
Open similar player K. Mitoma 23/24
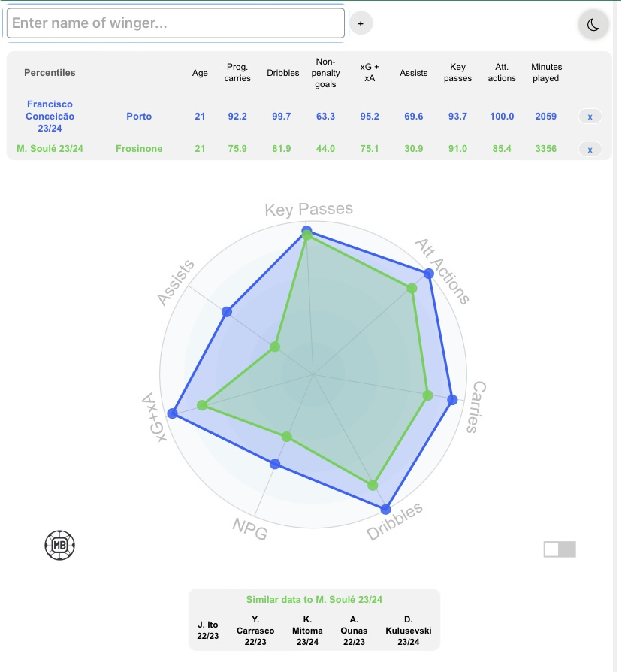click(x=307, y=631)
